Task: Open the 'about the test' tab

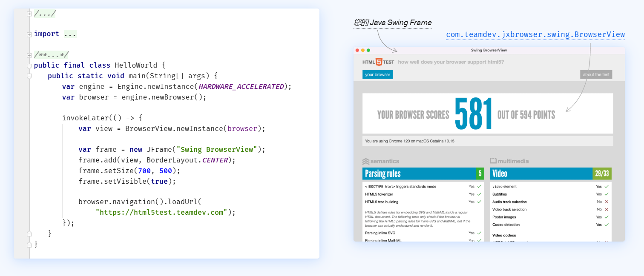Action: pos(596,75)
